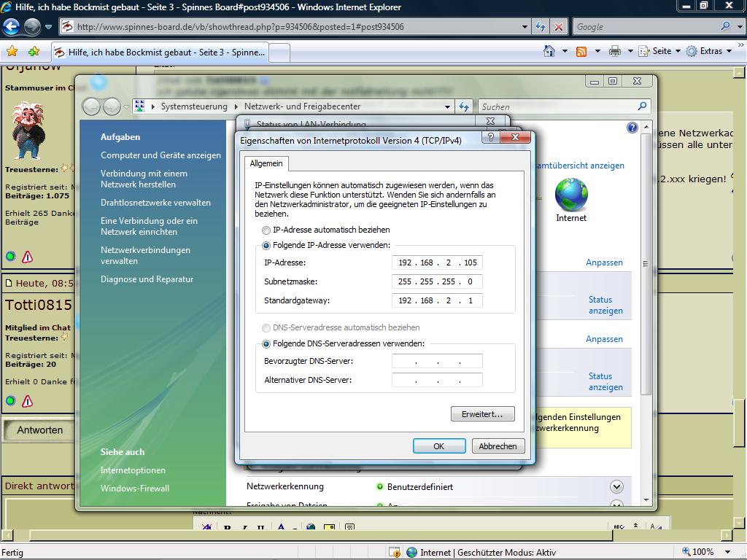Open the Seite dropdown menu
The image size is (747, 560).
(660, 51)
